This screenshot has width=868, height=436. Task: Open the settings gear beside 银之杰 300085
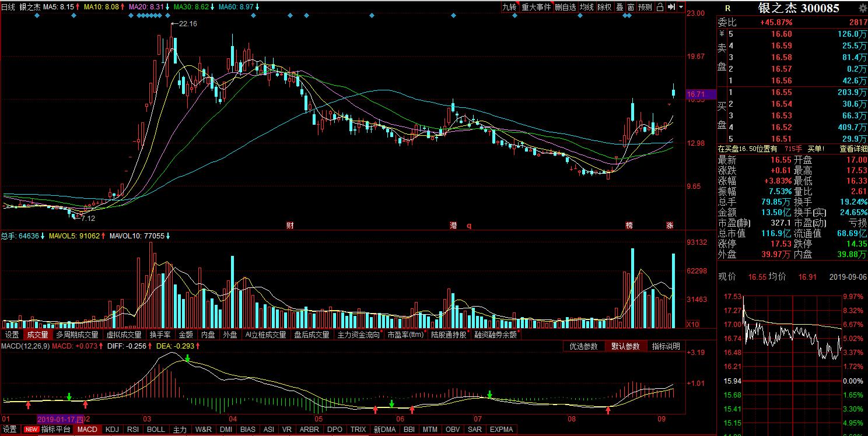point(863,8)
